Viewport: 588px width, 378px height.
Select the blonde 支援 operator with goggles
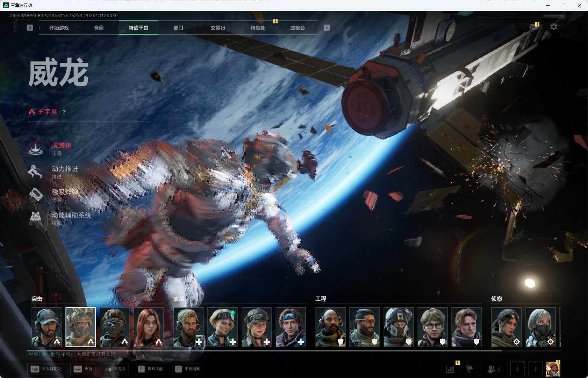click(x=223, y=327)
